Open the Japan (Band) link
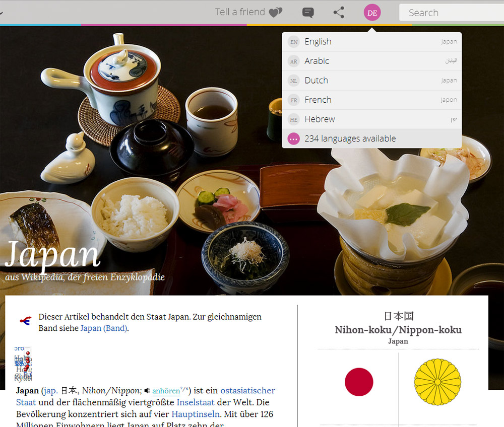The width and height of the screenshot is (504, 427). [104, 328]
